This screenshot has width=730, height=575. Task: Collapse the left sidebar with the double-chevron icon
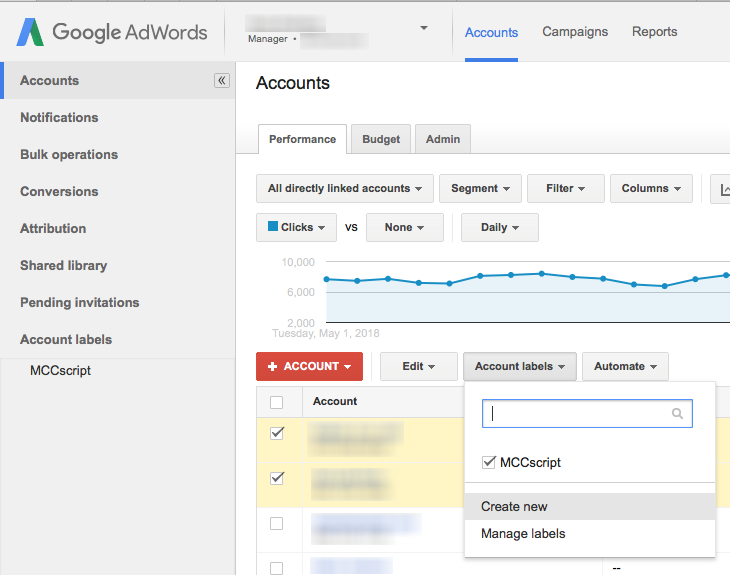(x=222, y=80)
